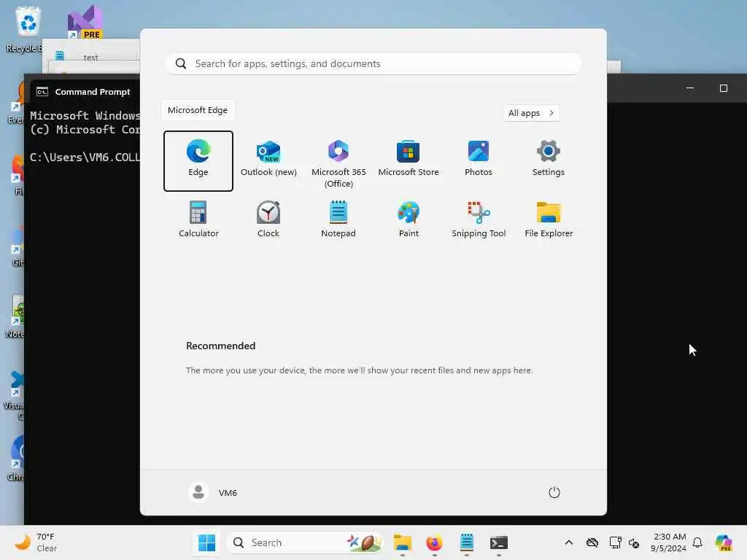747x560 pixels.
Task: Open the Clock app
Action: pyautogui.click(x=268, y=219)
